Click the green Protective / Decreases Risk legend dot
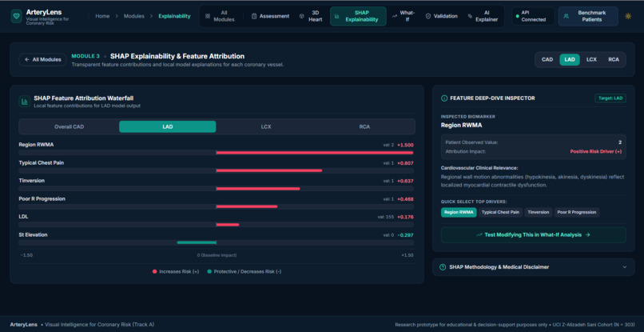 point(209,271)
